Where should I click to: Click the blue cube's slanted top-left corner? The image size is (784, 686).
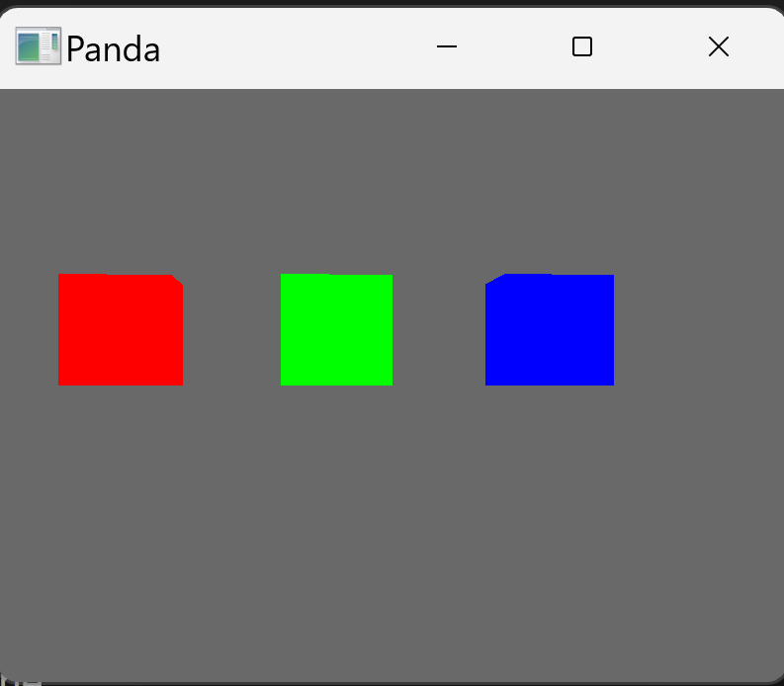[494, 282]
